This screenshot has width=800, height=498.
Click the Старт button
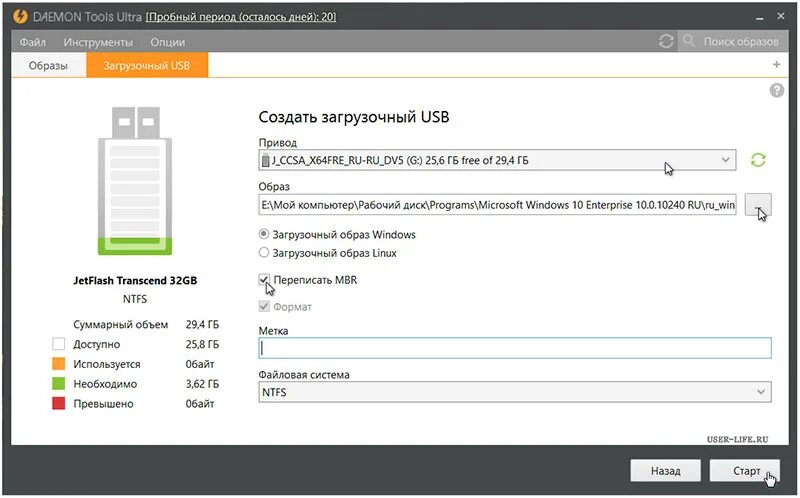point(744,470)
